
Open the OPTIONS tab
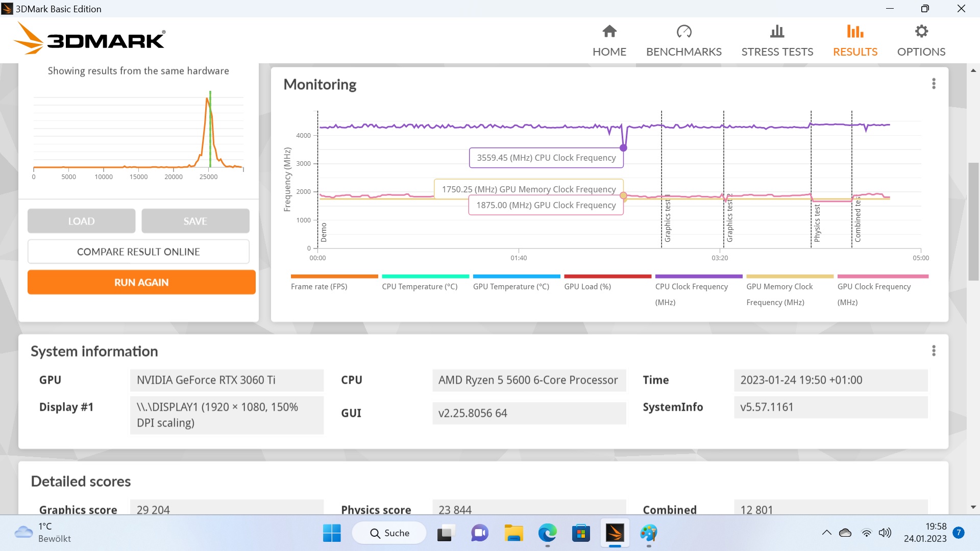[921, 41]
